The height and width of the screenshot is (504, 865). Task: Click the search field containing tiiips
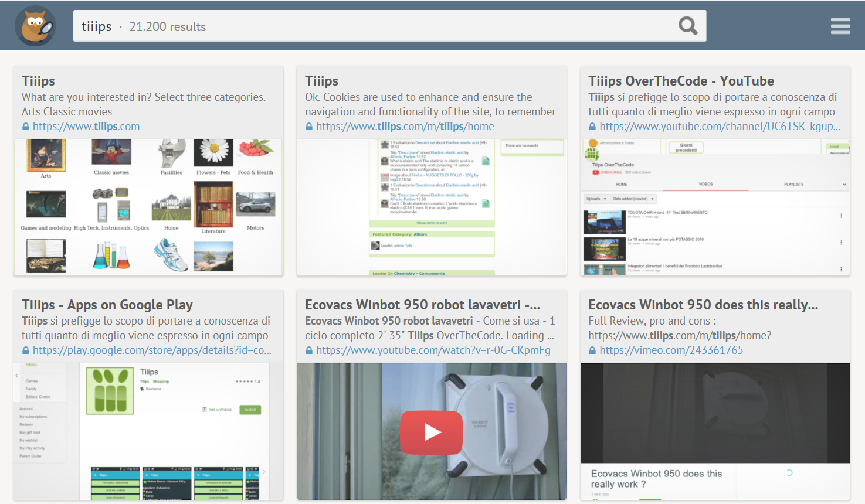375,26
